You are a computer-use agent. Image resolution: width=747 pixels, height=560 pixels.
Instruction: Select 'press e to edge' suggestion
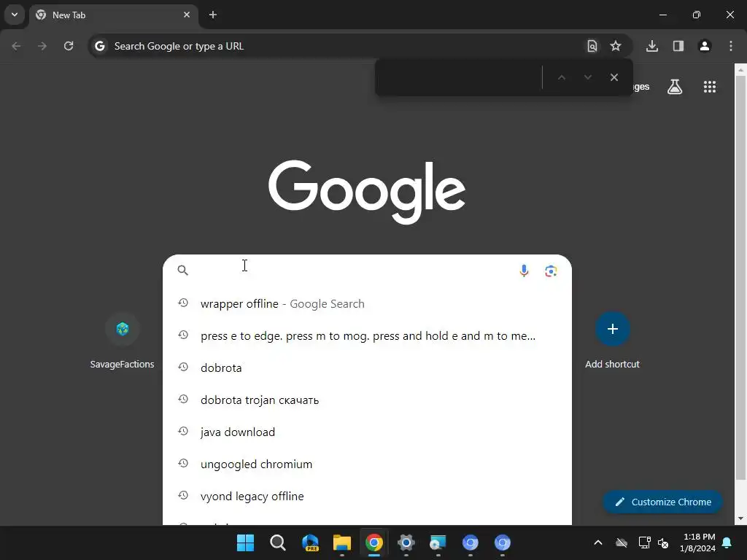pyautogui.click(x=367, y=335)
